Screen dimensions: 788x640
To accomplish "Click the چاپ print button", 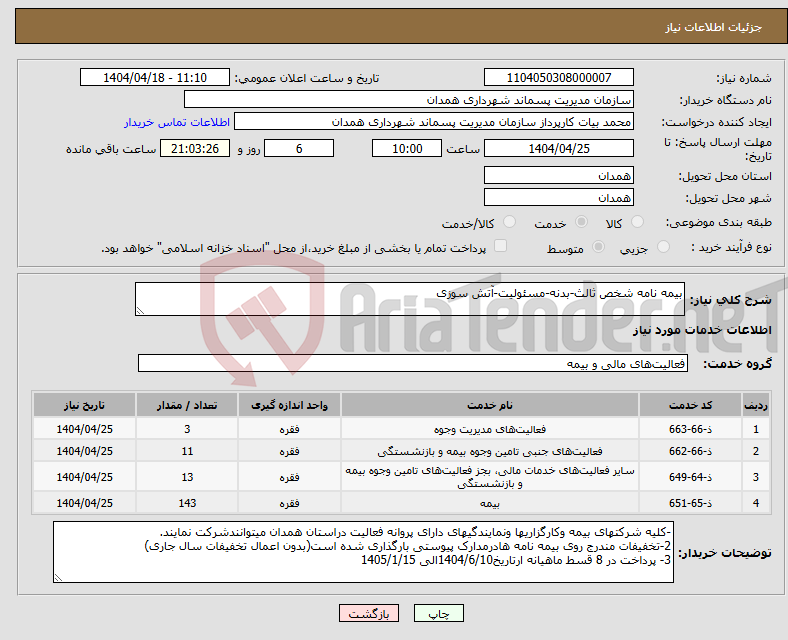I will [439, 613].
